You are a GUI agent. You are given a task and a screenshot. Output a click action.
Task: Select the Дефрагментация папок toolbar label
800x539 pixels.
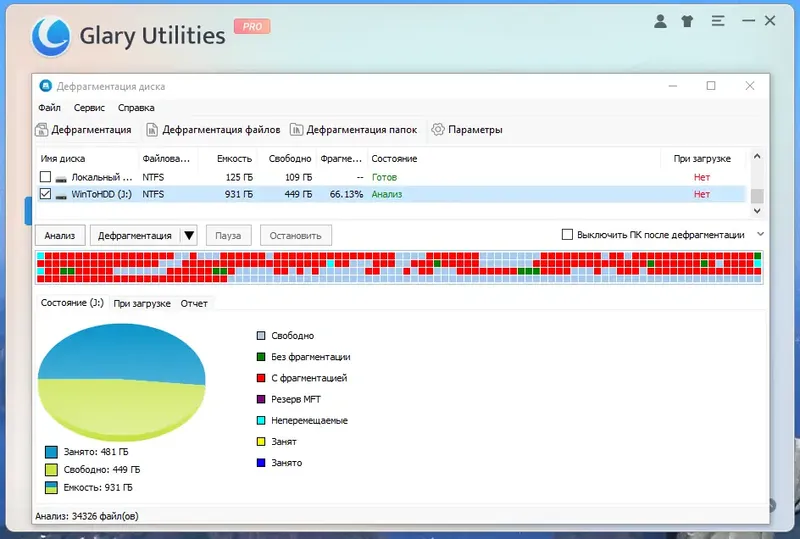(x=362, y=130)
